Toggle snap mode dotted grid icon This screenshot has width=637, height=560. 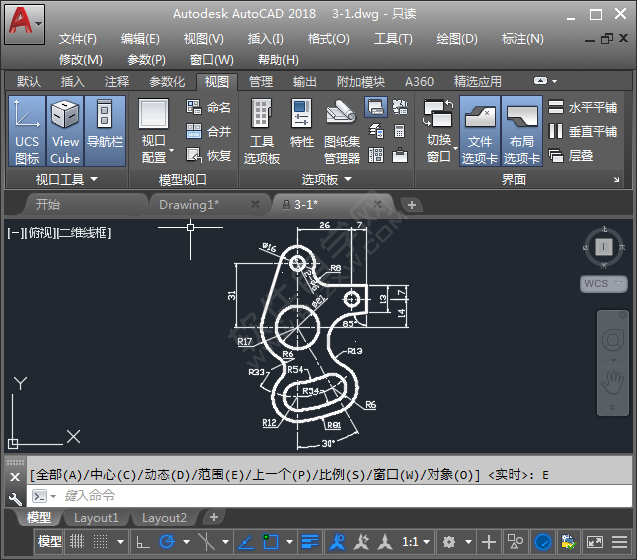[100, 541]
